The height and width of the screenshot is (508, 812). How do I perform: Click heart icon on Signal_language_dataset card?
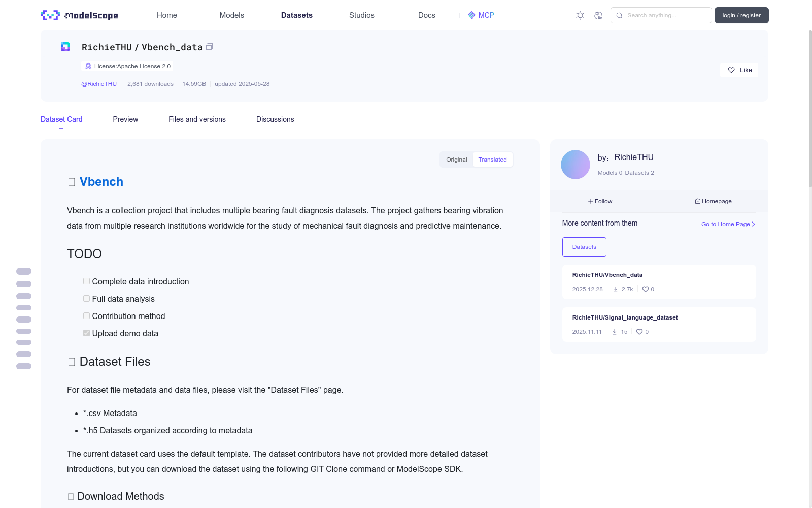(639, 332)
